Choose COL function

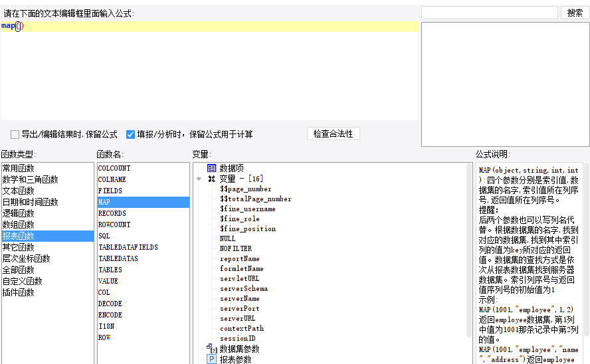pyautogui.click(x=143, y=292)
